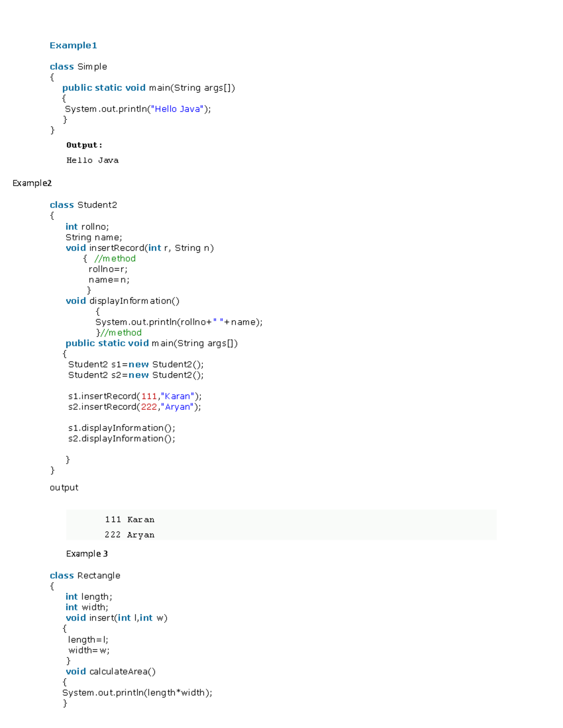Click the Hello Java output text
Image resolution: width=563 pixels, height=728 pixels.
(x=92, y=160)
